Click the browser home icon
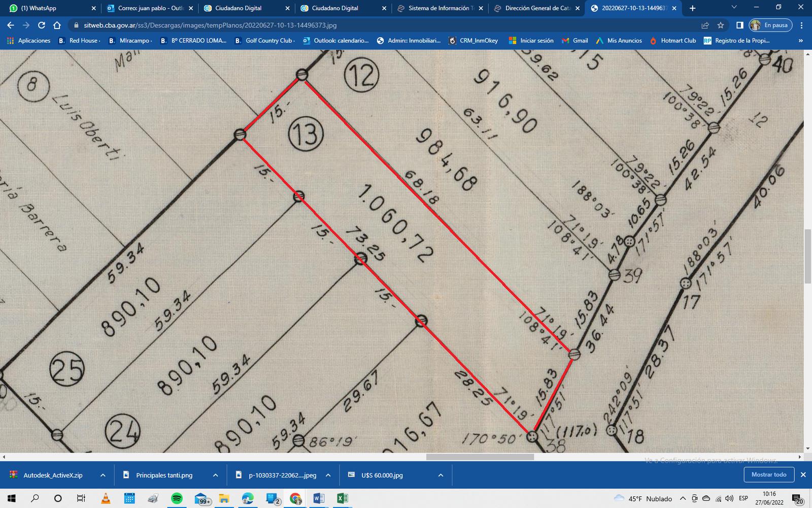Screen dimensions: 812x508 coord(57,25)
